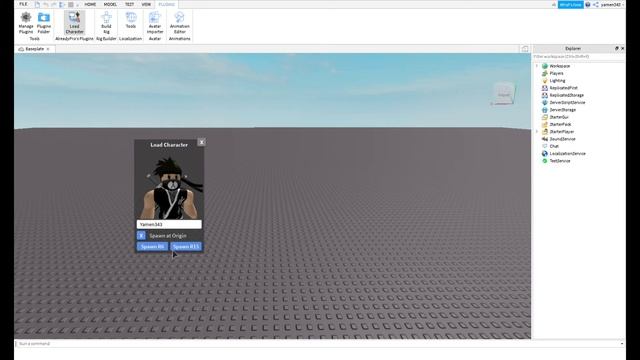This screenshot has height=360, width=640.
Task: Click the help icon beside What's New
Action: tap(588, 4)
